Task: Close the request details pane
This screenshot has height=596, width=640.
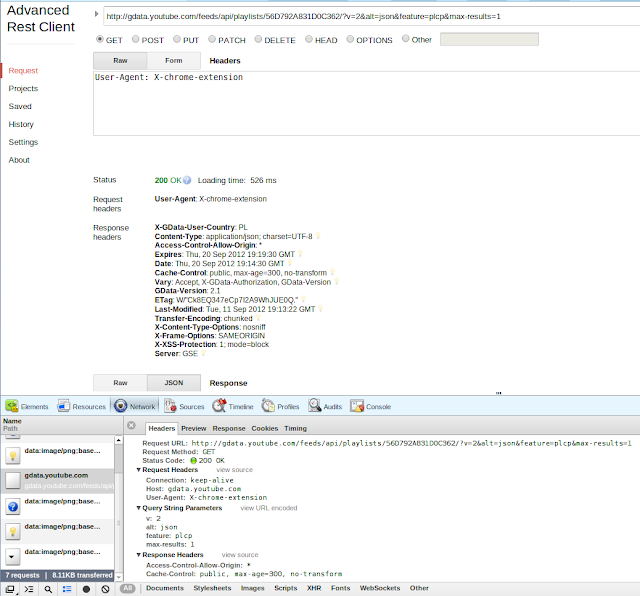Action: point(131,425)
